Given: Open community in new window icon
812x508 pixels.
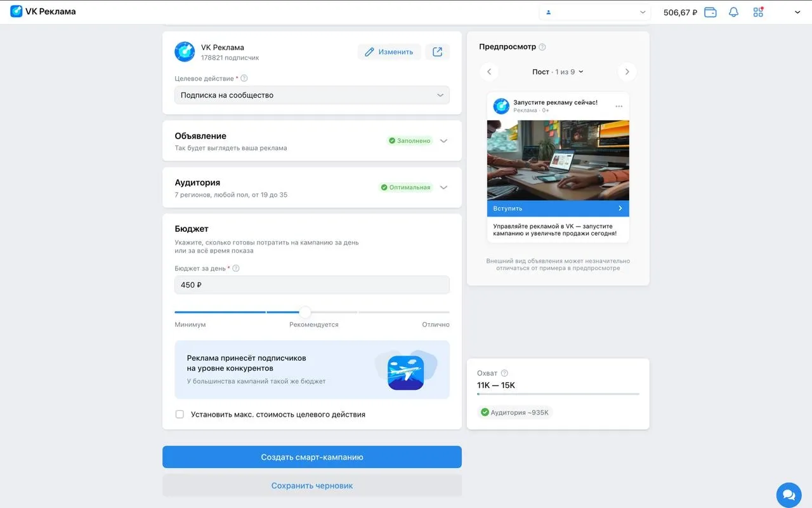Looking at the screenshot, I should coord(437,52).
